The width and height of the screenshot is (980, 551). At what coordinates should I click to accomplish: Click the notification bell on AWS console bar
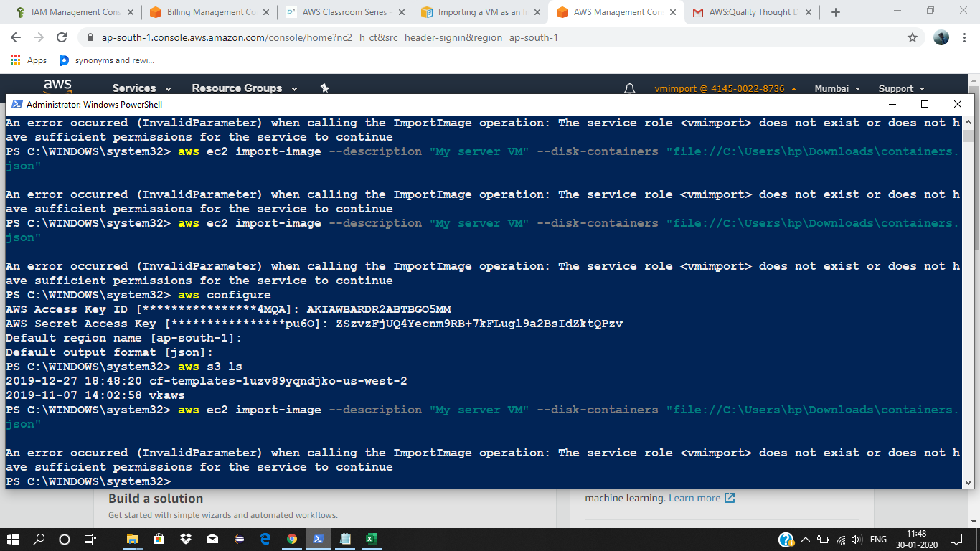pyautogui.click(x=630, y=88)
